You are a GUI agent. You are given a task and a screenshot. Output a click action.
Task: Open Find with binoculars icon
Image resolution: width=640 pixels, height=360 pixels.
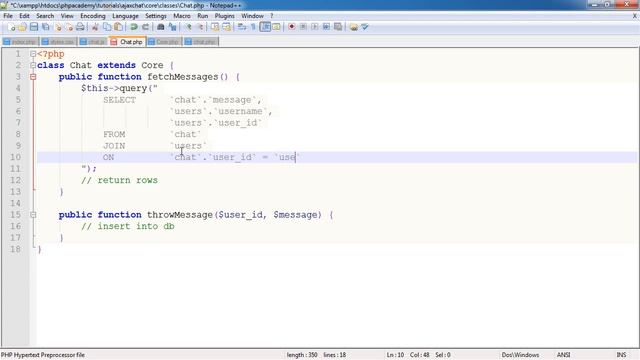[160, 27]
